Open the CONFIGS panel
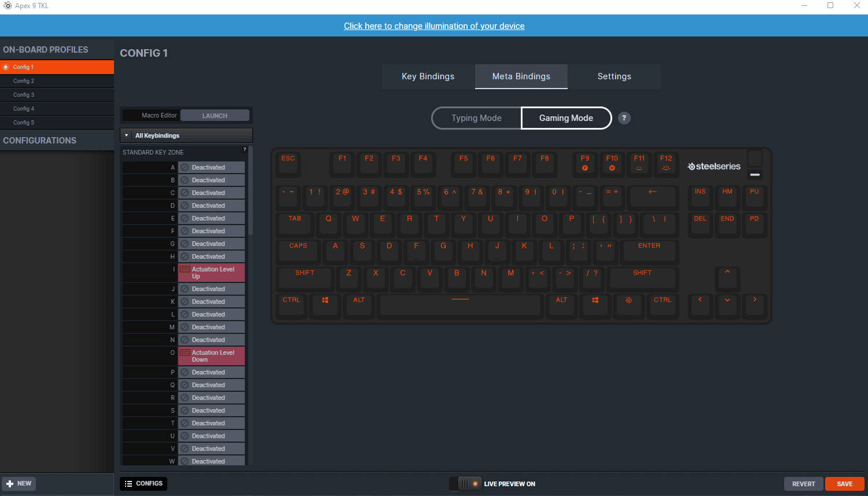 (x=144, y=484)
